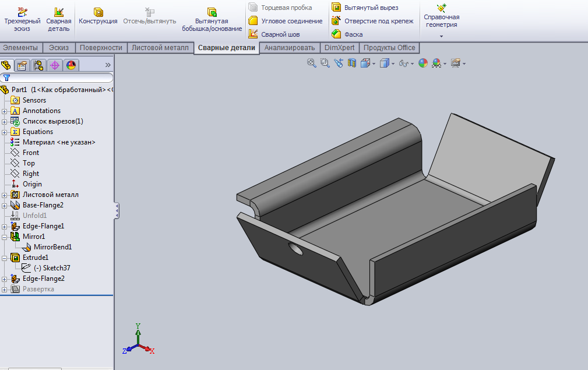
Task: Click the Сварная деталь weldment tool
Action: tap(58, 19)
